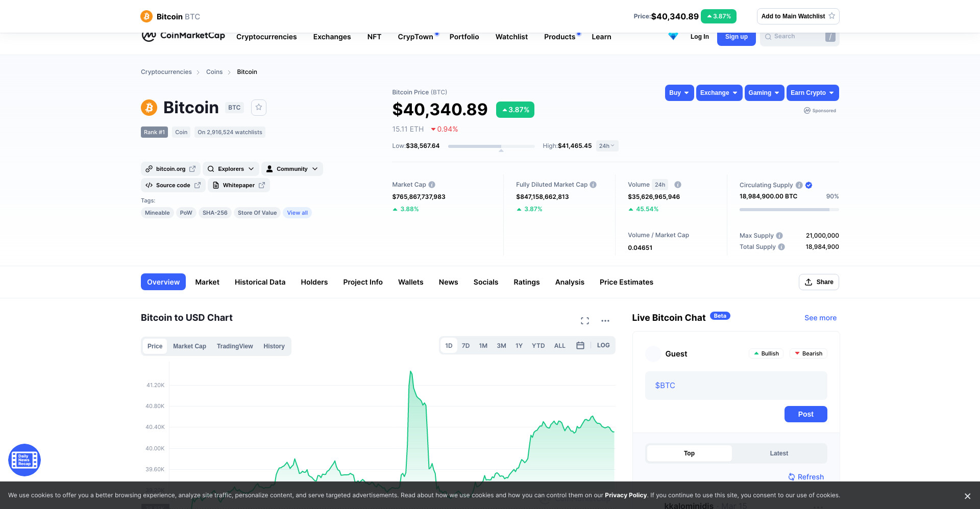Click the Sign up button

tap(736, 37)
